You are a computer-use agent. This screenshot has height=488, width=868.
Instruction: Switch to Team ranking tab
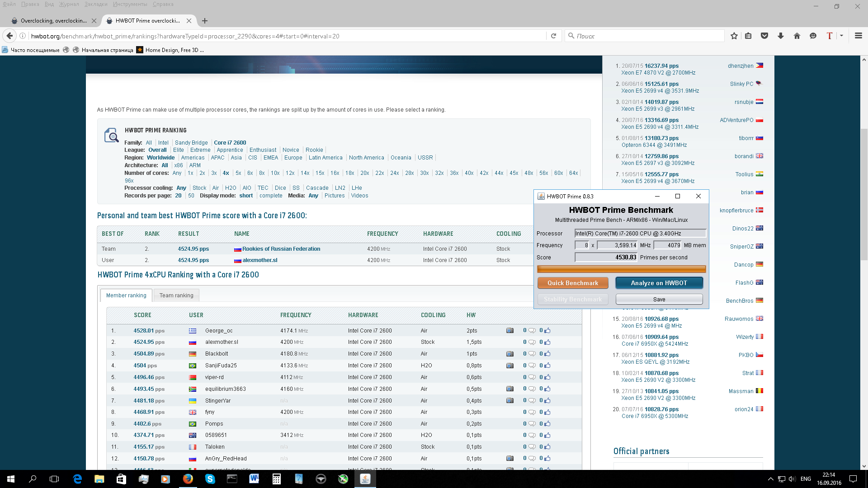[x=176, y=296]
